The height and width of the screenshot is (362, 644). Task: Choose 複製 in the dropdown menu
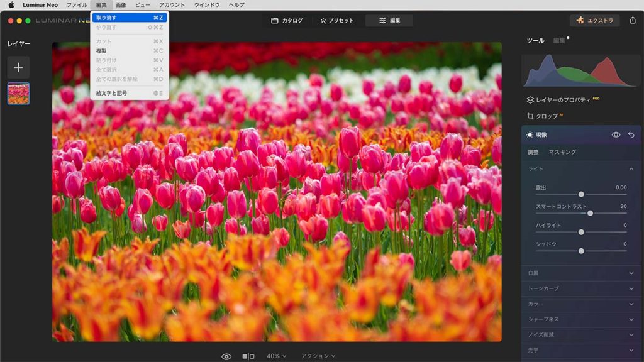(x=130, y=51)
